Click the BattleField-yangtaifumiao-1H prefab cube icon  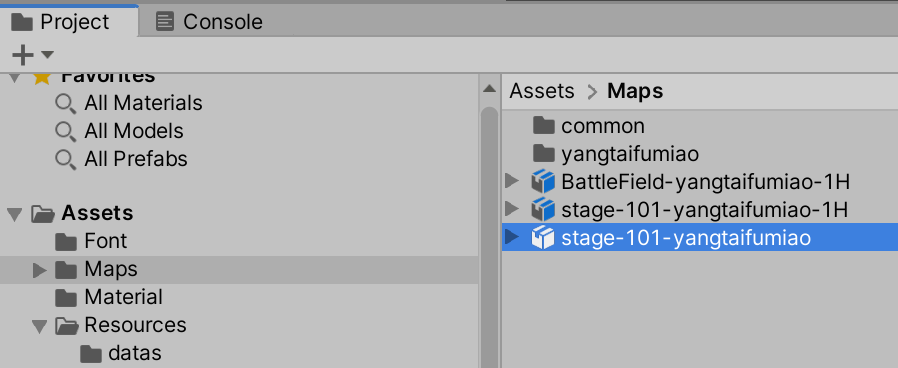[543, 182]
